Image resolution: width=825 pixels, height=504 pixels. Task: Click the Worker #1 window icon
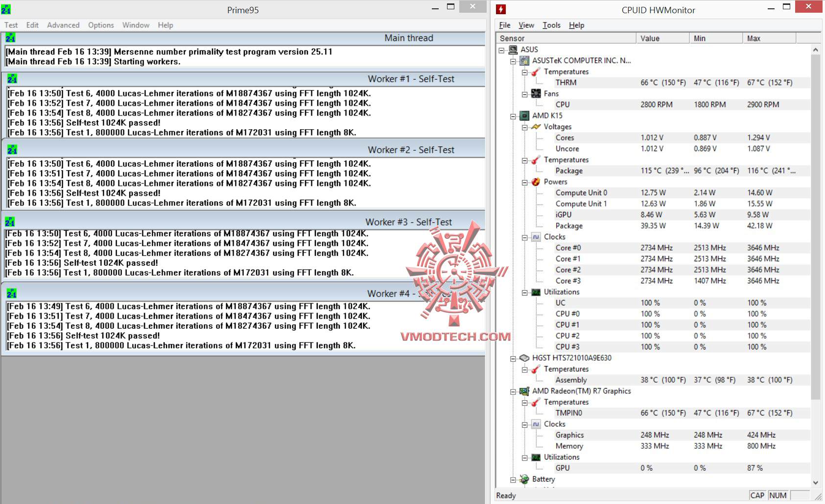pyautogui.click(x=12, y=79)
